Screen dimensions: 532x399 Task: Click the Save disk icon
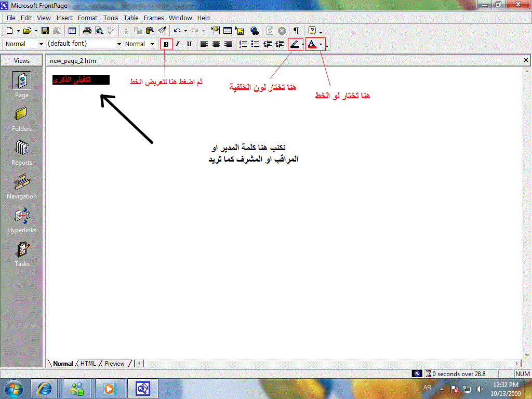[45, 31]
